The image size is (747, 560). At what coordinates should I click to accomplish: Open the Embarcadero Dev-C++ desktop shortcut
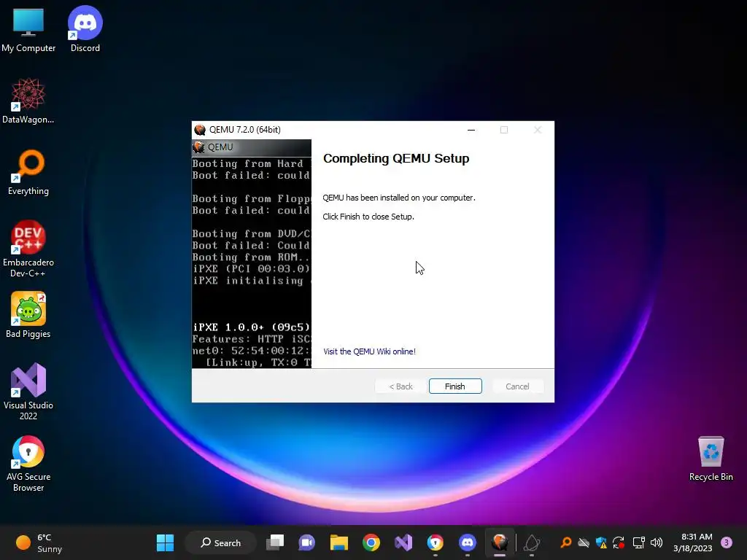28,249
